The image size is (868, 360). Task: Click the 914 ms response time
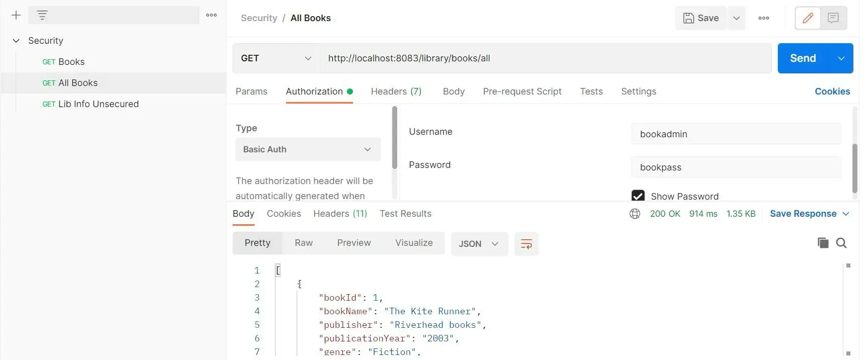pos(703,214)
